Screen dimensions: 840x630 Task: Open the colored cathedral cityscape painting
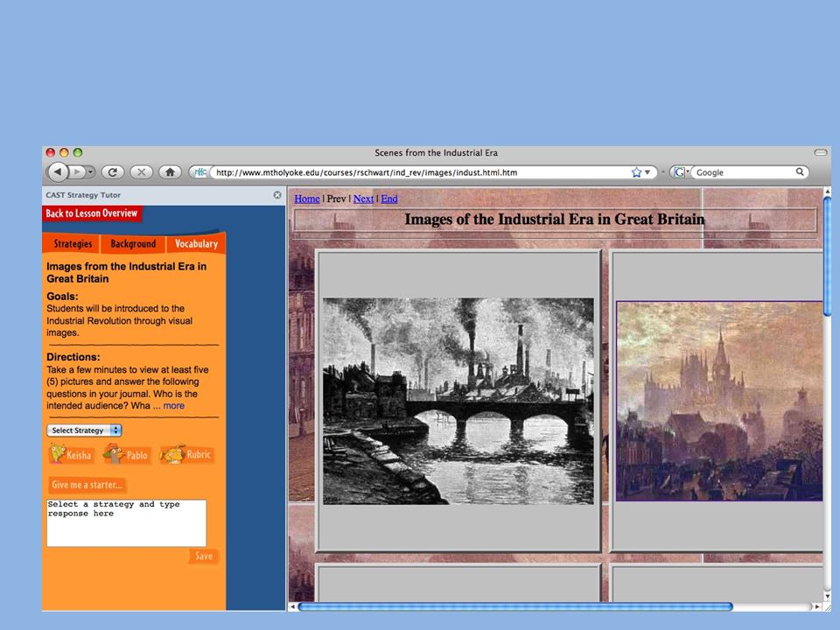pos(719,402)
